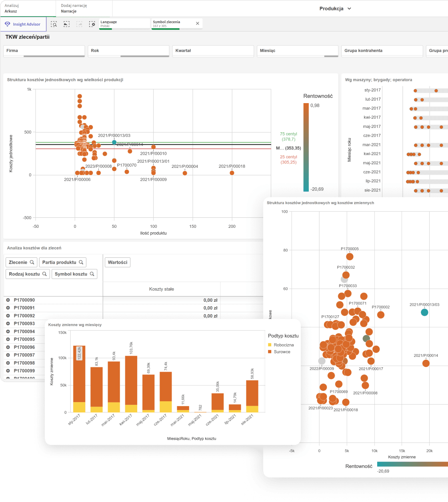448x502 pixels.
Task: Search in the Zlecenie dimension
Action: (x=32, y=263)
